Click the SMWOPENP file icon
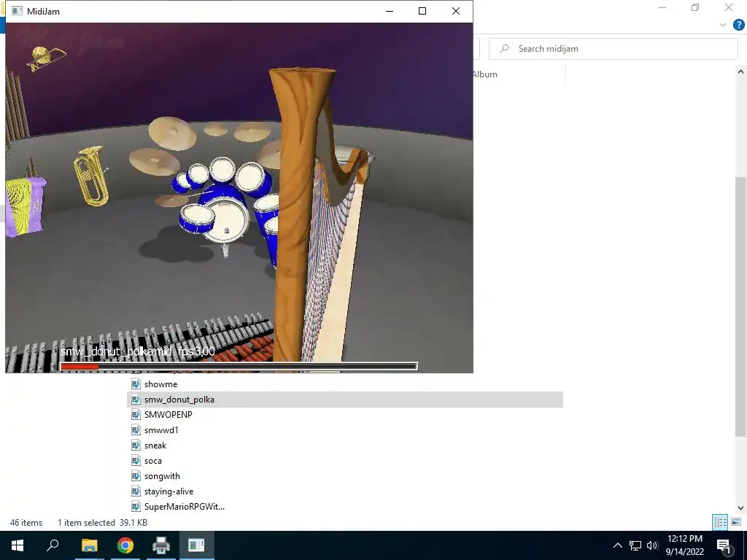747x560 pixels. pos(136,414)
